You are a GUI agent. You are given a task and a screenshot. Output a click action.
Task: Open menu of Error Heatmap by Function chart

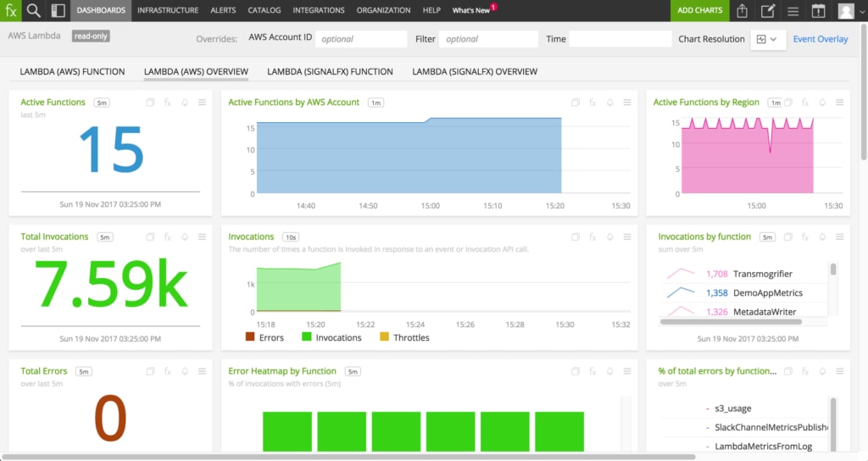[627, 371]
